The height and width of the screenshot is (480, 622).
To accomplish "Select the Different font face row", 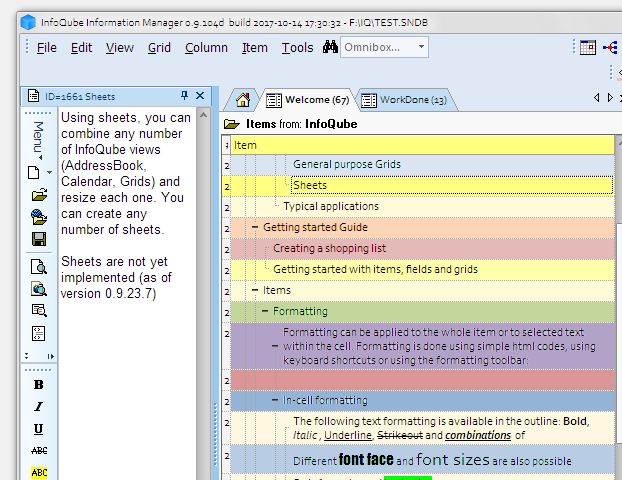I will [422, 459].
